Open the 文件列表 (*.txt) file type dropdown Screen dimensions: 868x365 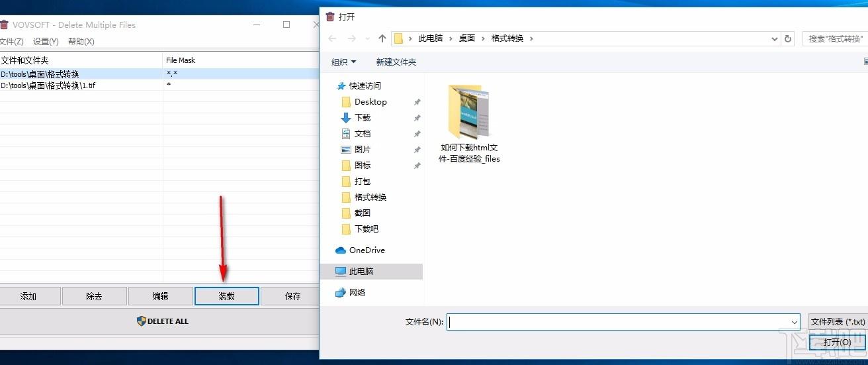[838, 322]
